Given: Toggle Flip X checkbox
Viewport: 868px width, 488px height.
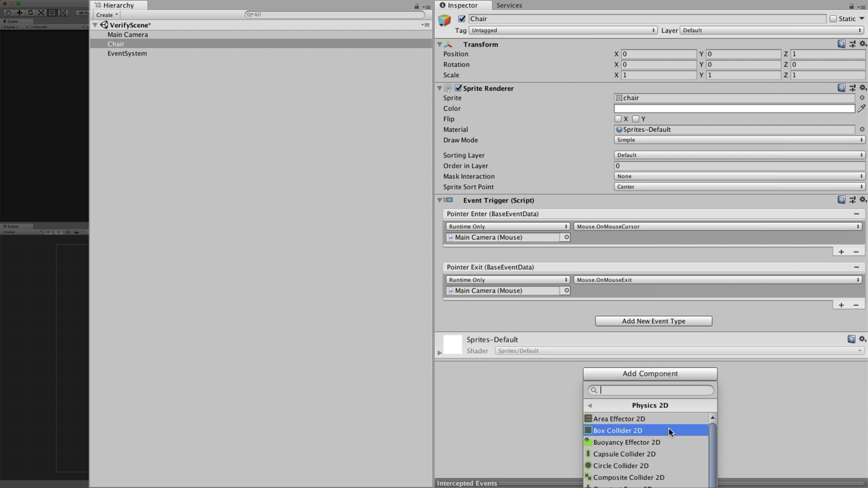Looking at the screenshot, I should (x=618, y=119).
